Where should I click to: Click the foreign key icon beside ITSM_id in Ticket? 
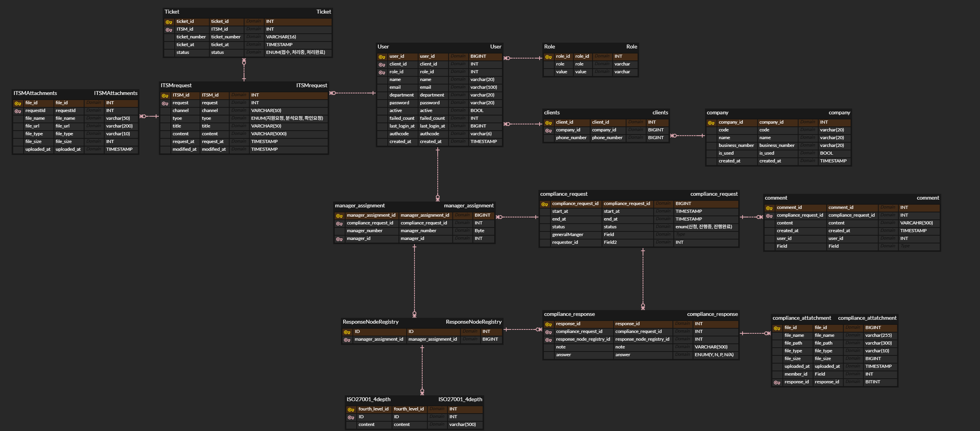click(x=169, y=30)
